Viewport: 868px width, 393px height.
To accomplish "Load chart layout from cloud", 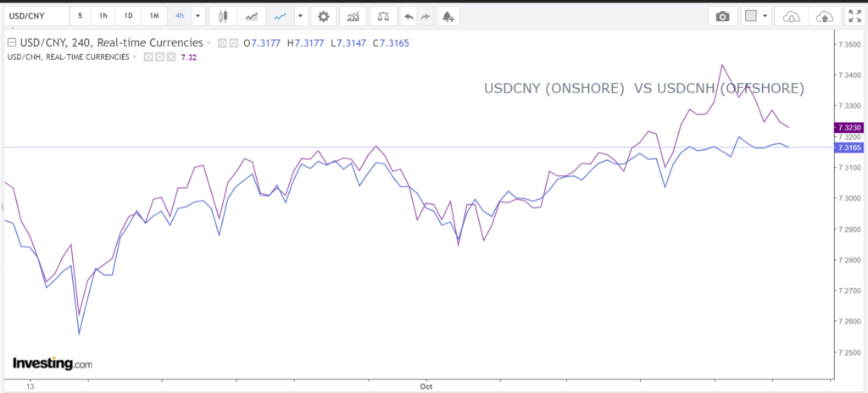I will coord(791,16).
